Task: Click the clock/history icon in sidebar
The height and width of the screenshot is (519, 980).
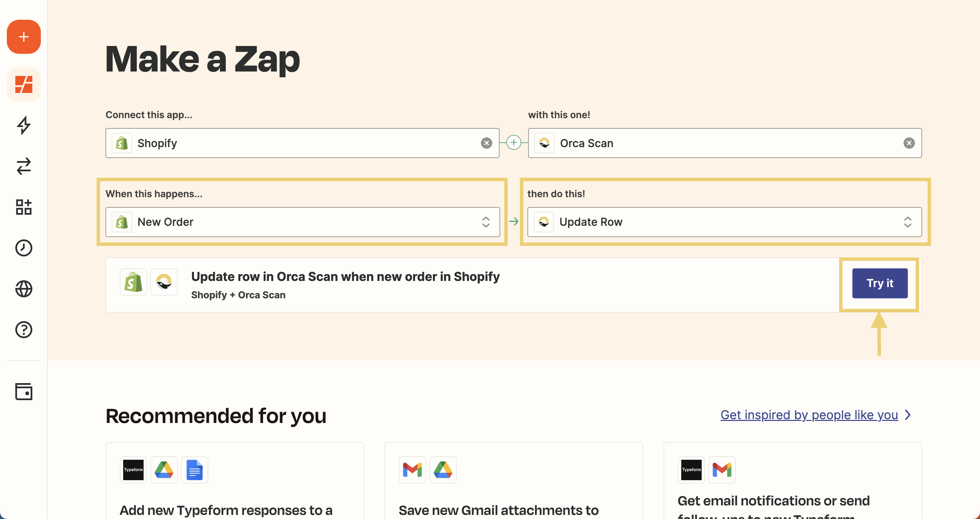Action: point(24,248)
